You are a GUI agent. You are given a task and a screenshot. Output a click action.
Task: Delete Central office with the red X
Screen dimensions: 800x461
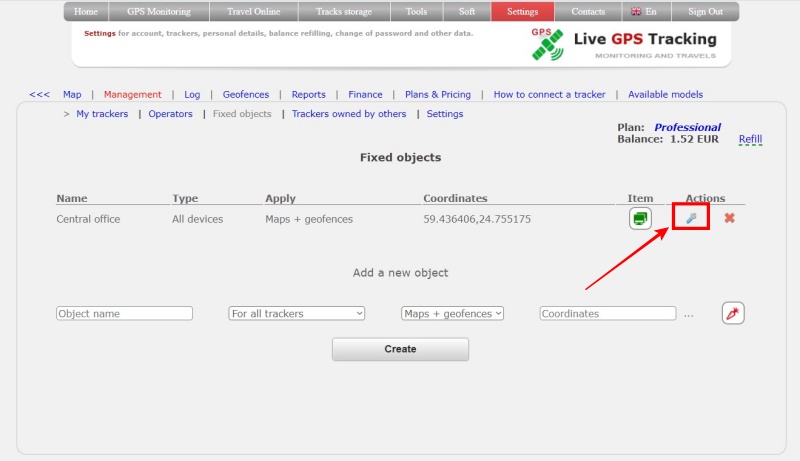tap(729, 218)
